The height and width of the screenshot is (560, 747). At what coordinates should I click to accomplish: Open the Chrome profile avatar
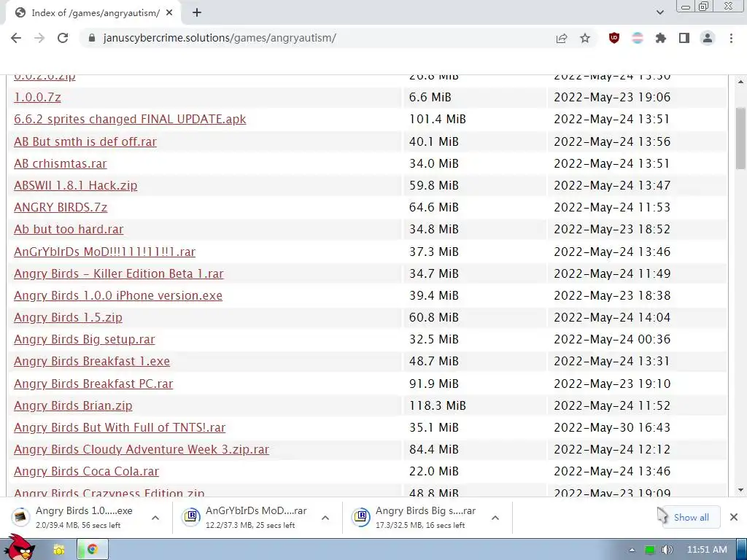pyautogui.click(x=708, y=38)
